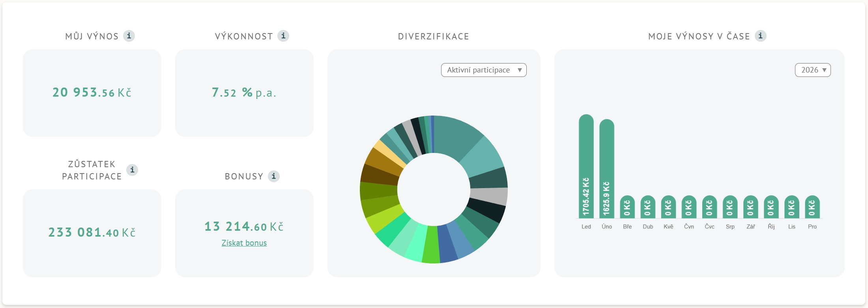Screen dimensions: 868x308
Task: Click the 20 953.56 Kč yield value
Action: point(92,93)
